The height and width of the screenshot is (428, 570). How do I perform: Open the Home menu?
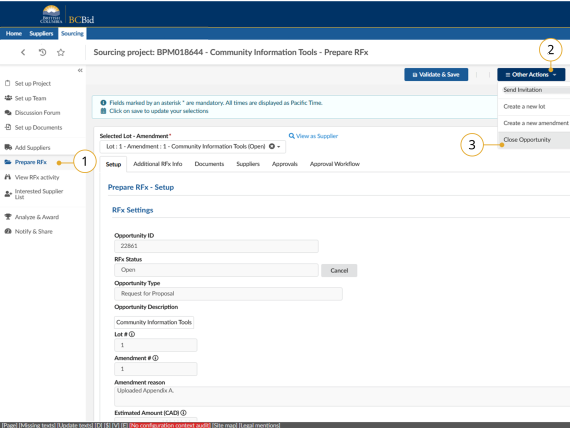(x=14, y=33)
